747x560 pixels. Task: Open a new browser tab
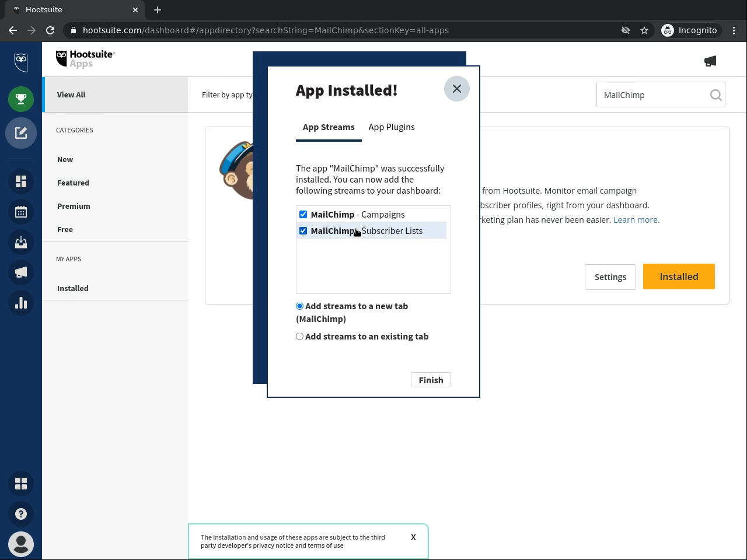[x=158, y=10]
